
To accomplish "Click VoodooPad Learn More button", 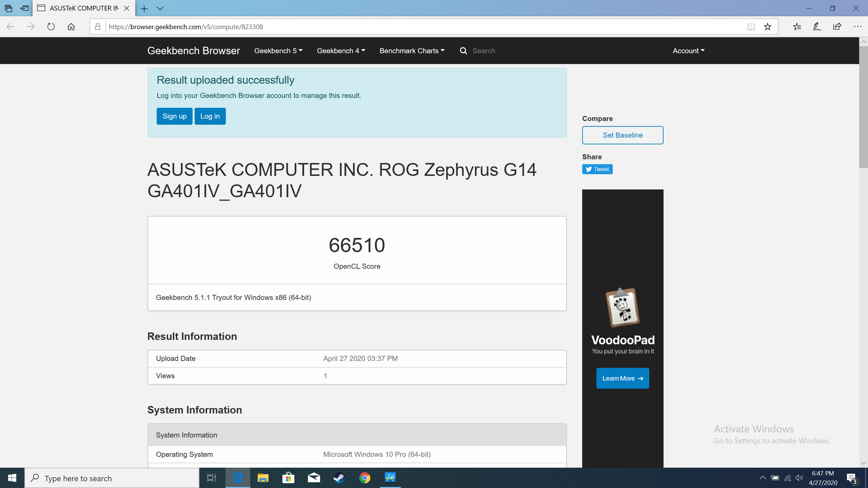I will [623, 378].
